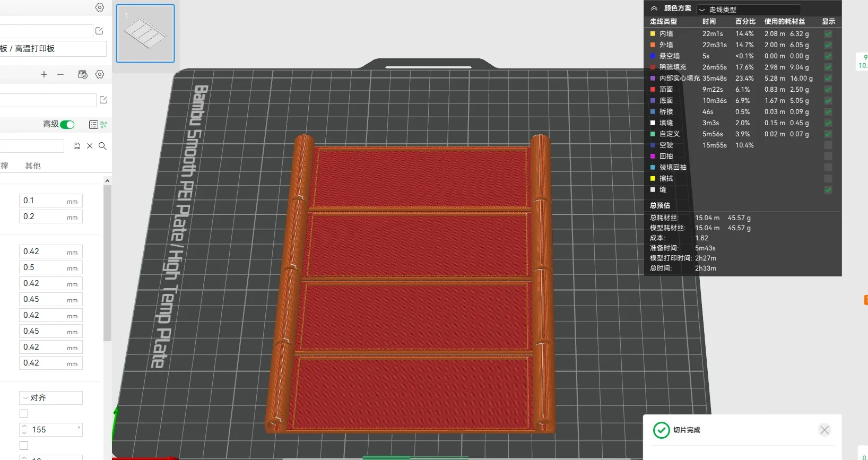Select plate 1 thumbnail
This screenshot has height=460, width=868.
[x=145, y=33]
